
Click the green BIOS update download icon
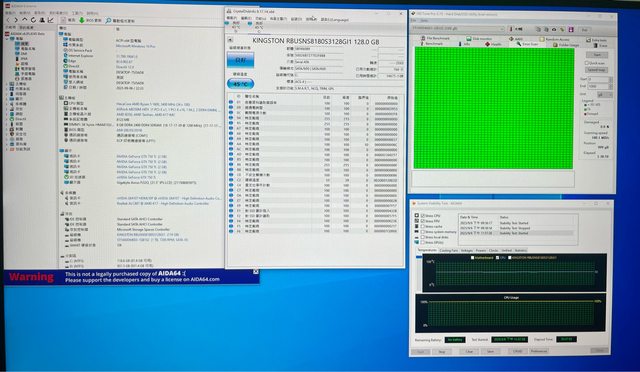(x=82, y=20)
